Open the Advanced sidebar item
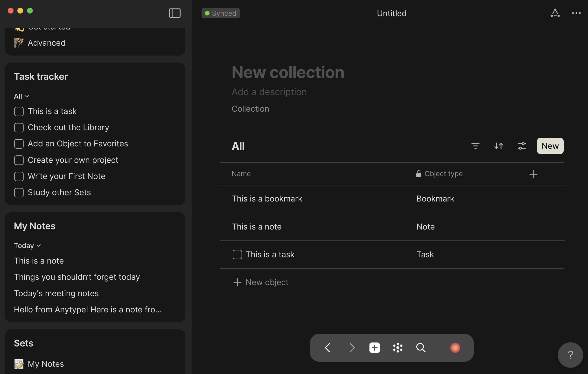 (x=46, y=43)
